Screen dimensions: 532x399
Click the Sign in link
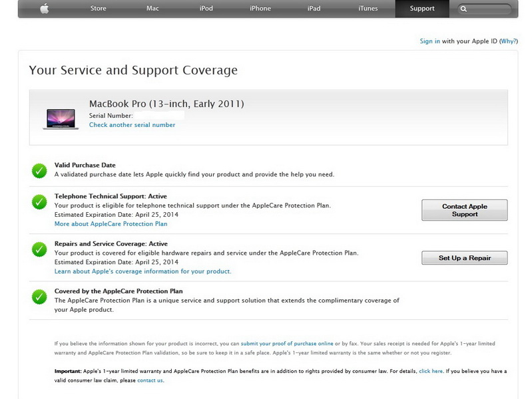(x=429, y=41)
